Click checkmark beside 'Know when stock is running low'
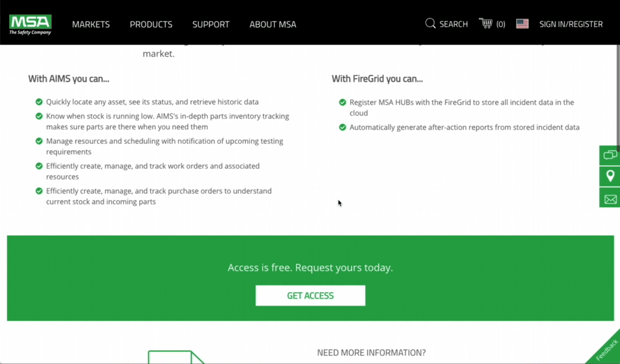 point(39,116)
